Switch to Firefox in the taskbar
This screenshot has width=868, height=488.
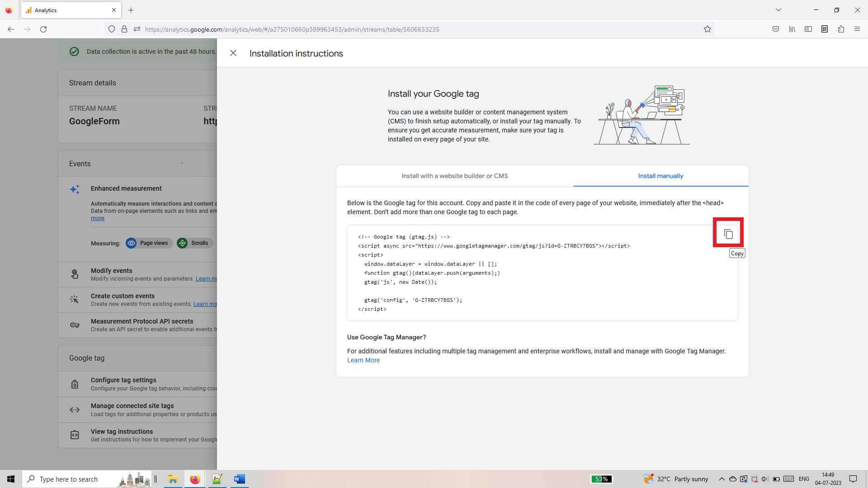tap(195, 479)
